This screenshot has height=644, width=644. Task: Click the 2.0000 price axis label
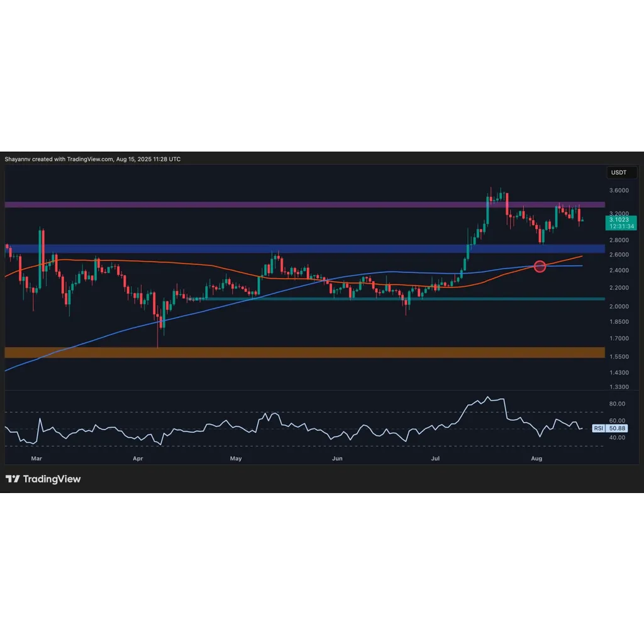pyautogui.click(x=619, y=306)
